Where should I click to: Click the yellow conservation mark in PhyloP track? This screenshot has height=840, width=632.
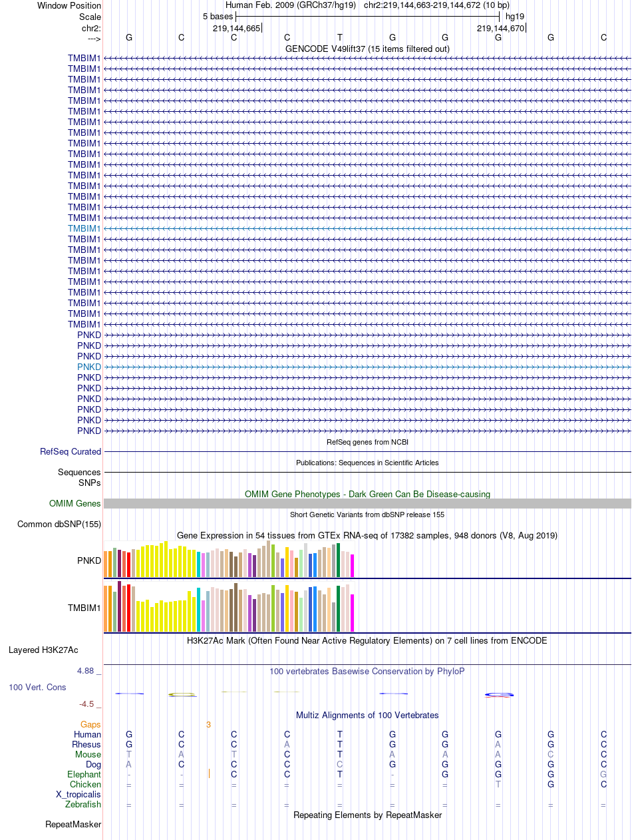coord(182,694)
